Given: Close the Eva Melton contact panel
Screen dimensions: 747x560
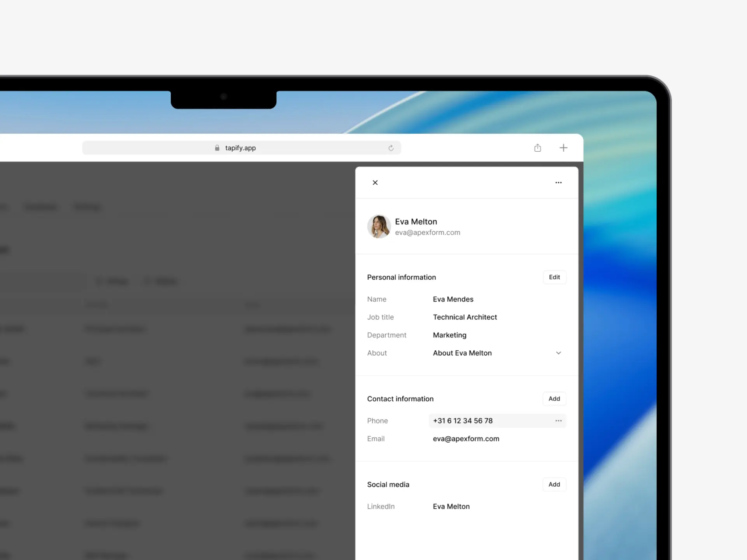Looking at the screenshot, I should point(375,182).
